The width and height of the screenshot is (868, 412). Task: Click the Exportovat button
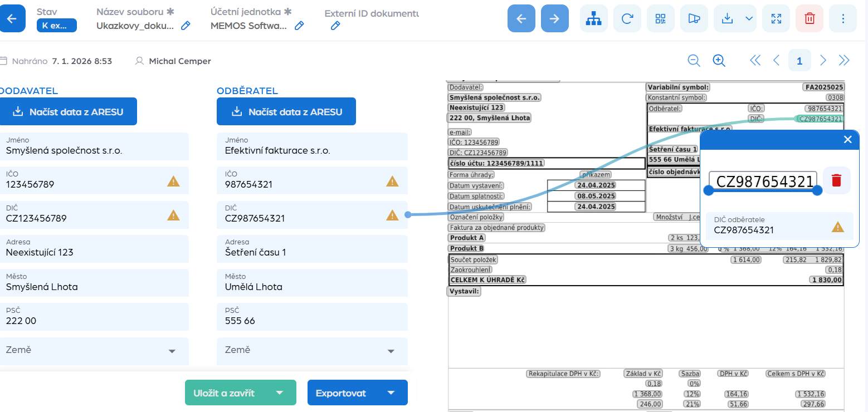341,393
